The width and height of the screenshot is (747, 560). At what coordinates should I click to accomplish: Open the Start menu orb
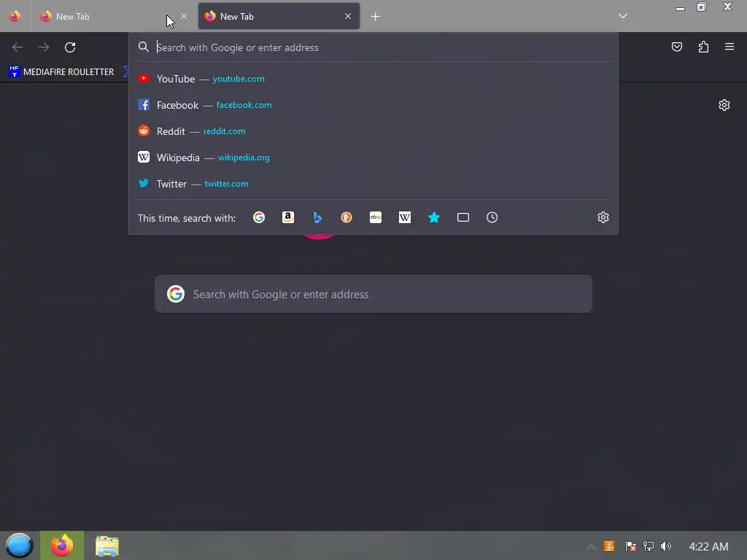[19, 545]
